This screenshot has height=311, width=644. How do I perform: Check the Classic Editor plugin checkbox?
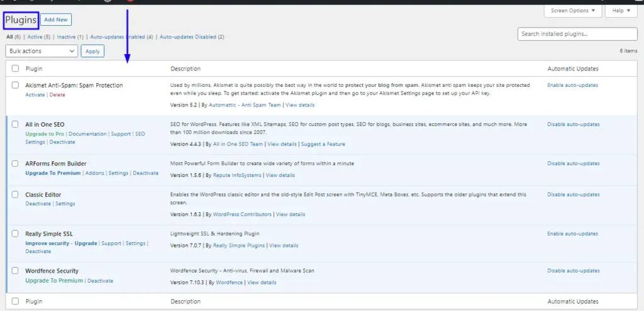(15, 195)
